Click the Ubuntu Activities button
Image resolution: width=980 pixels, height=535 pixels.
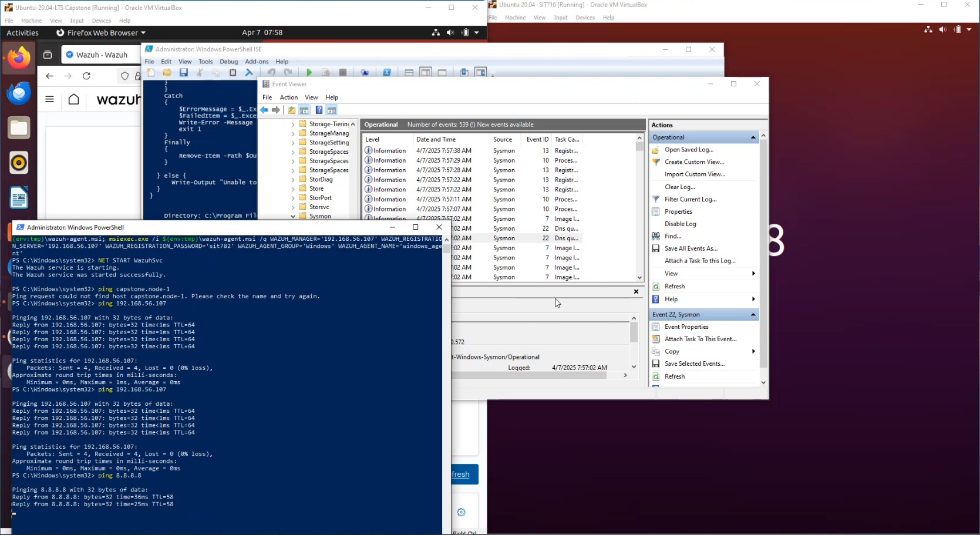[x=22, y=33]
